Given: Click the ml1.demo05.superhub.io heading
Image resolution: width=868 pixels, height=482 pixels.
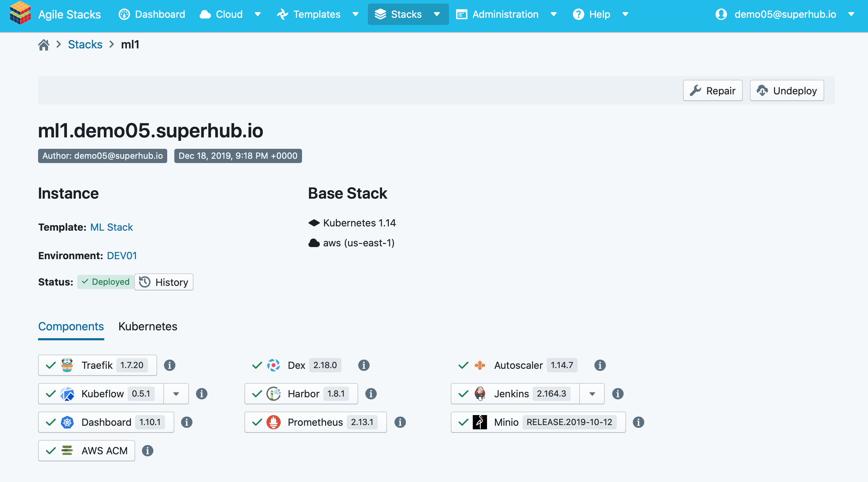Looking at the screenshot, I should [x=150, y=131].
